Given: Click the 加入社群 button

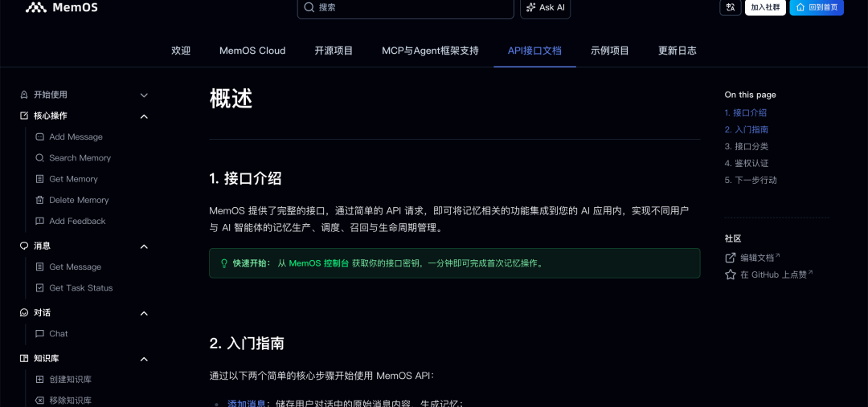Looking at the screenshot, I should [x=765, y=7].
